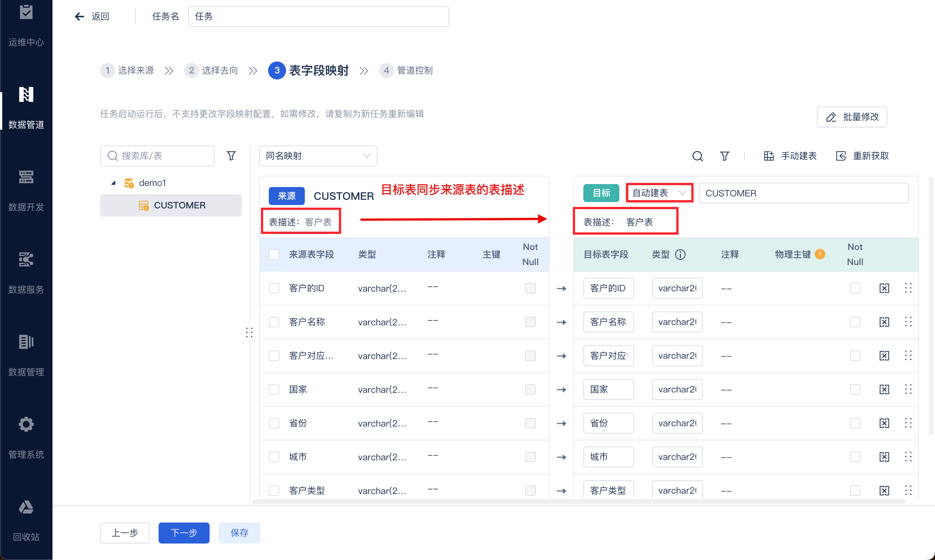Click the 手动建表 table icon button
Viewport: 935px width, 560px height.
(790, 156)
